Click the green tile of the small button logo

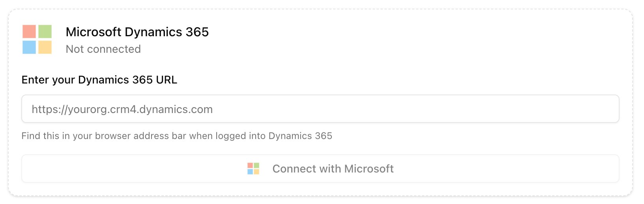(x=256, y=165)
